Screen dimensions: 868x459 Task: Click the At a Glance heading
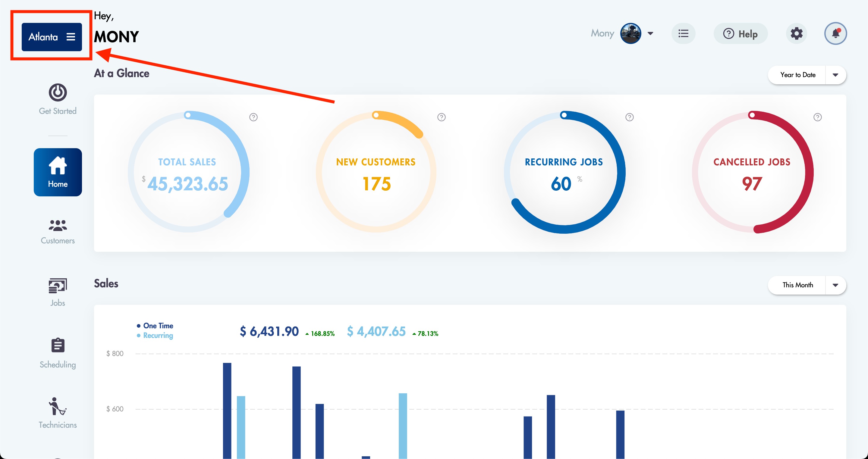(122, 73)
